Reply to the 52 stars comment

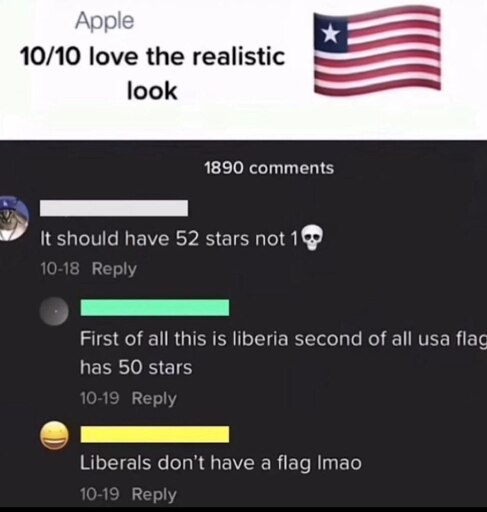pyautogui.click(x=114, y=269)
